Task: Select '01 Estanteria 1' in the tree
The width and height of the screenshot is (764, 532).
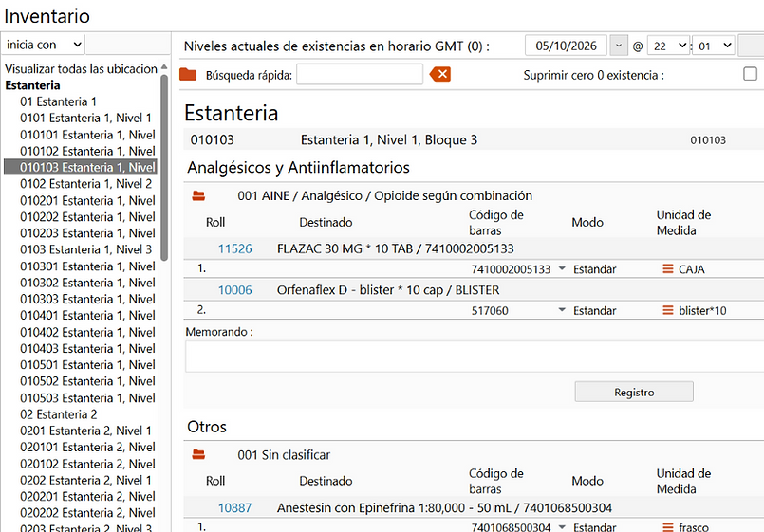Action: click(59, 101)
